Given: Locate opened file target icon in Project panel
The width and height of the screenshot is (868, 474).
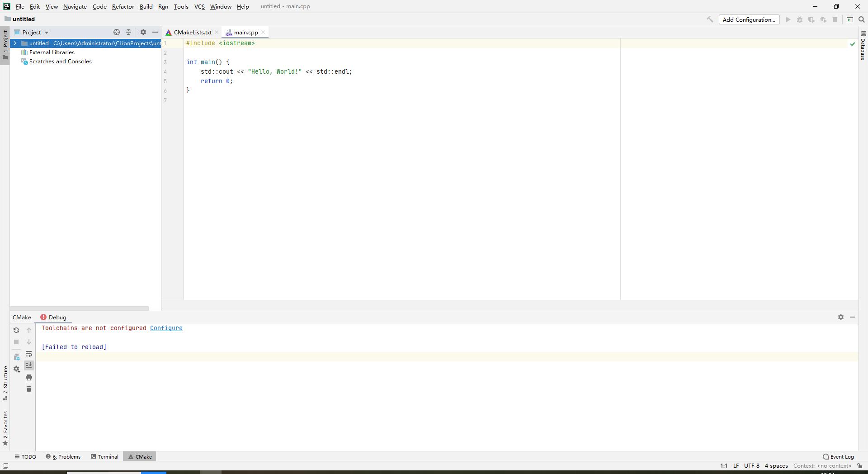Looking at the screenshot, I should [117, 32].
